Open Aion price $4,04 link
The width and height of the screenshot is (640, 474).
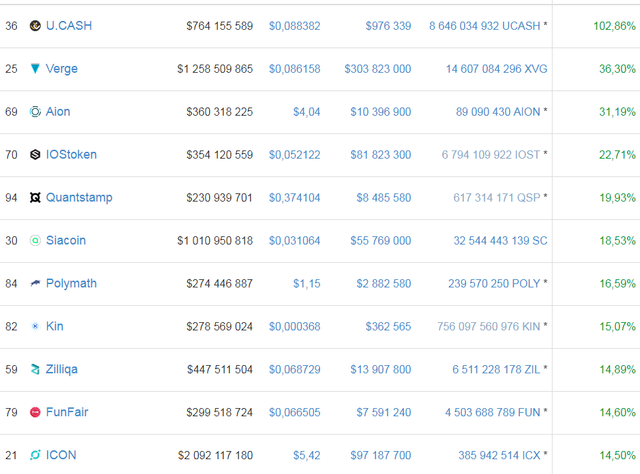[x=306, y=112]
